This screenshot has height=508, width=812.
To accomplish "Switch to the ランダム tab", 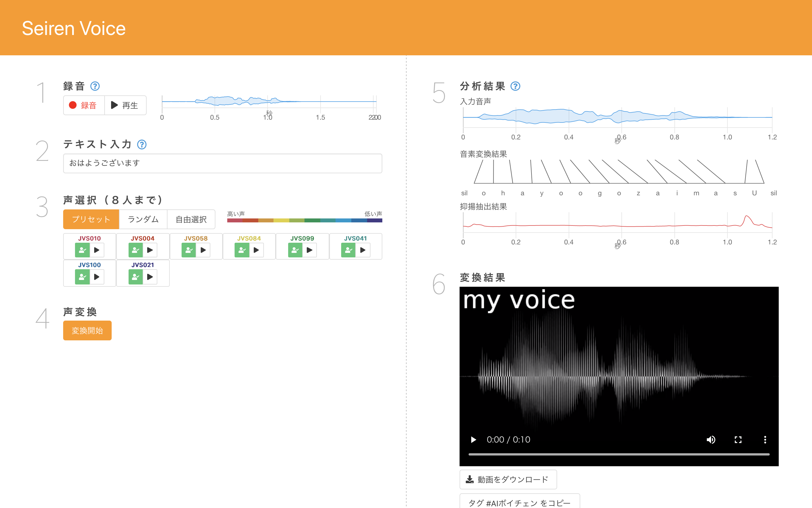I will pyautogui.click(x=143, y=219).
